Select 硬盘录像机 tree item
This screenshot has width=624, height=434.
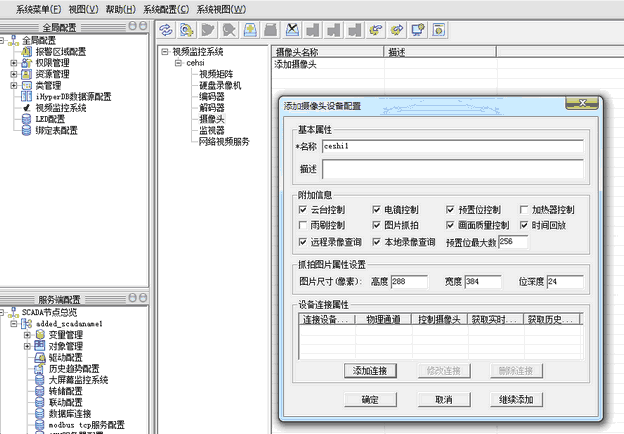click(220, 85)
